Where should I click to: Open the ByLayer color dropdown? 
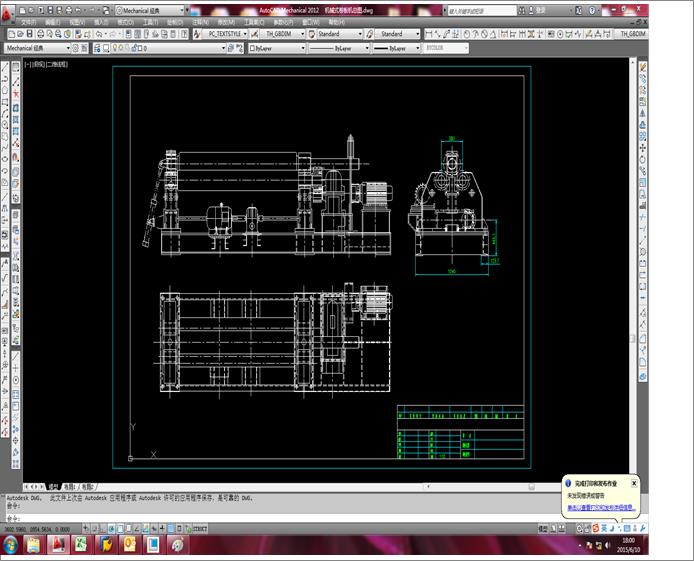click(277, 48)
